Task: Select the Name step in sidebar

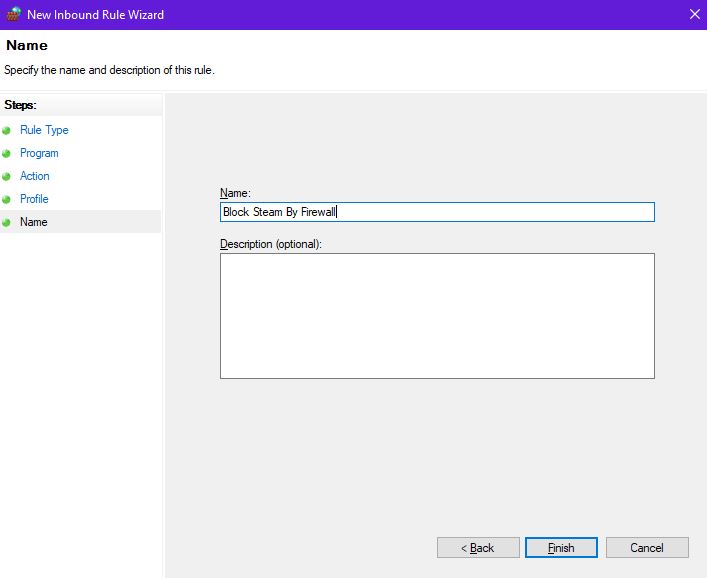Action: pyautogui.click(x=80, y=222)
